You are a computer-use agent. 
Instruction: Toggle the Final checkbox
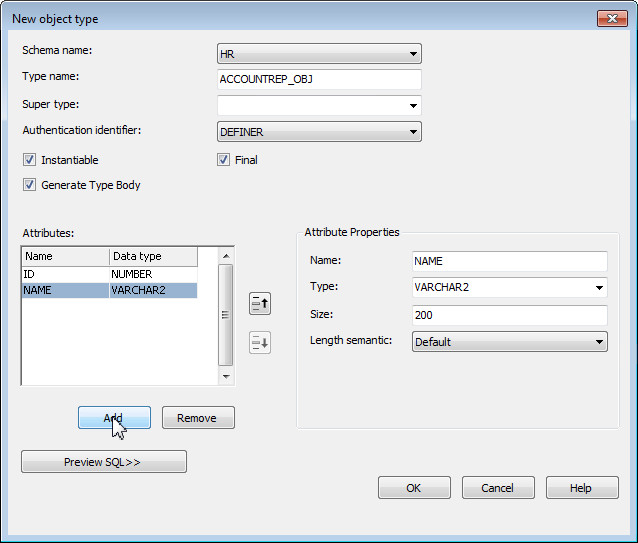[223, 160]
